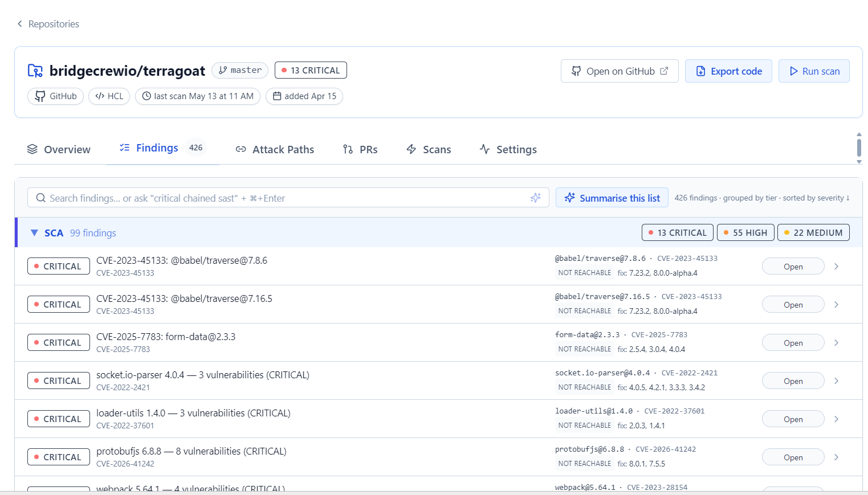This screenshot has height=495, width=868.
Task: Click the repository folder icon beside bridgecrewio/terragoat
Action: coord(35,71)
